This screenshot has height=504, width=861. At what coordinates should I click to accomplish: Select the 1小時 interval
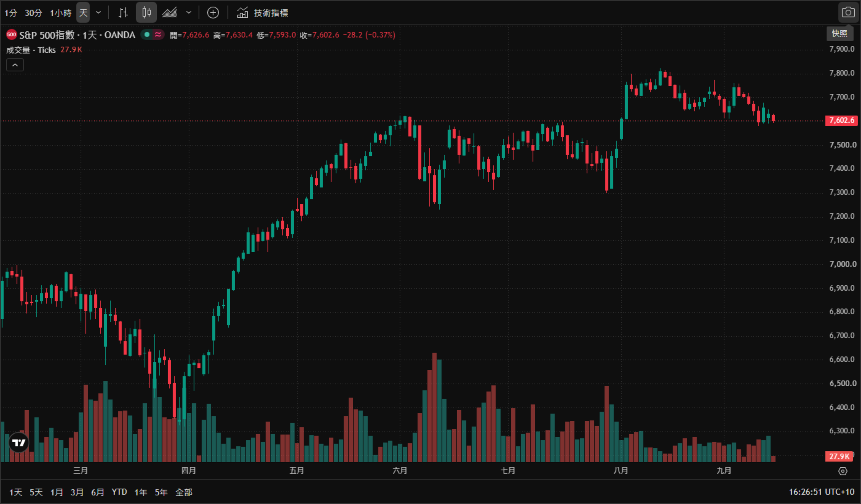pos(61,13)
